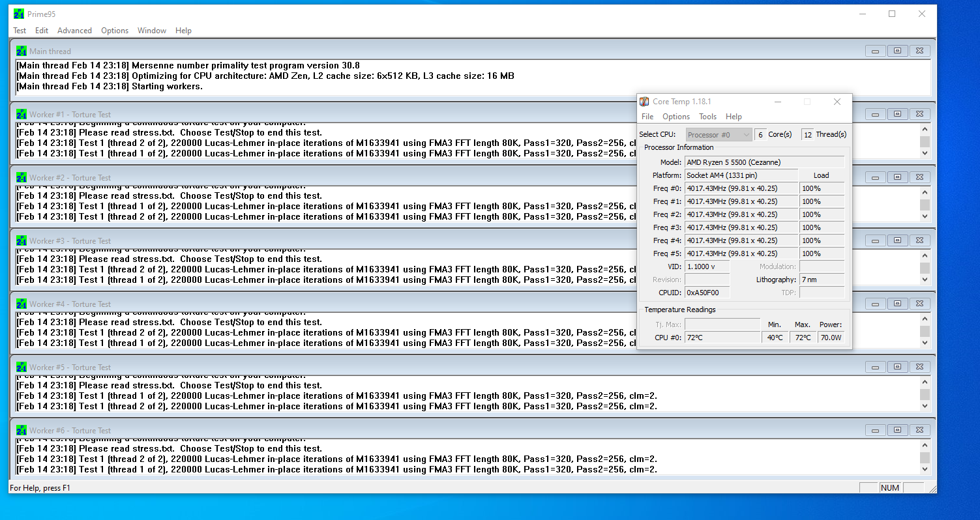Maximize the Worker #3 child window
Screen dimensions: 980x520
coord(897,240)
